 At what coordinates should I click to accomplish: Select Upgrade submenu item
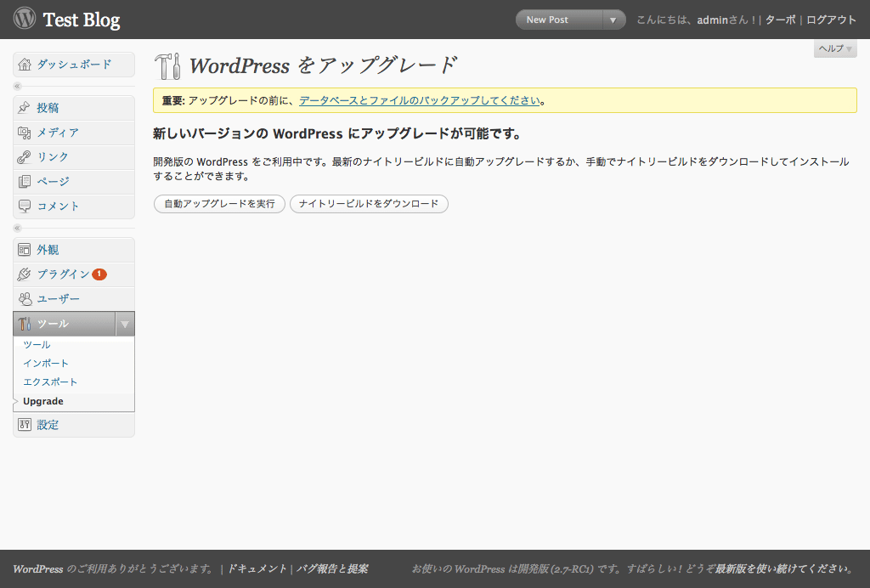point(43,401)
